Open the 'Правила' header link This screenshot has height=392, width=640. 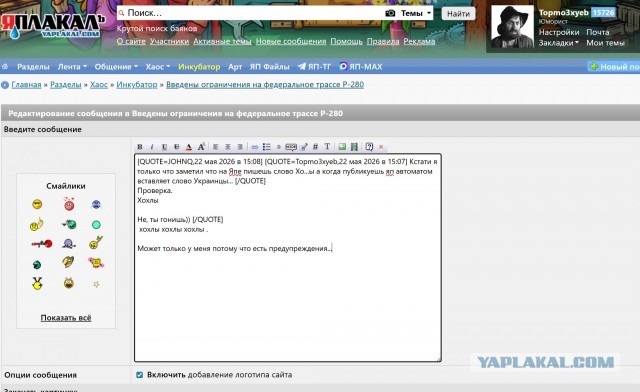(x=383, y=41)
